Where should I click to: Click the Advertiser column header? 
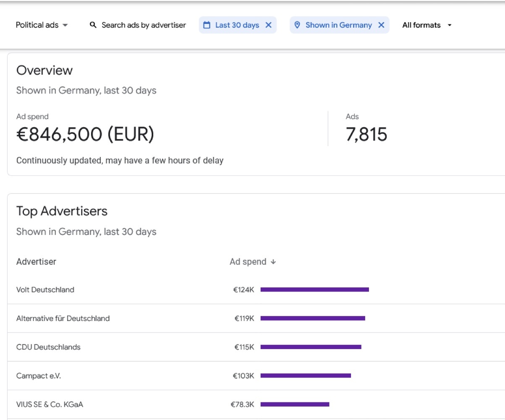(36, 262)
